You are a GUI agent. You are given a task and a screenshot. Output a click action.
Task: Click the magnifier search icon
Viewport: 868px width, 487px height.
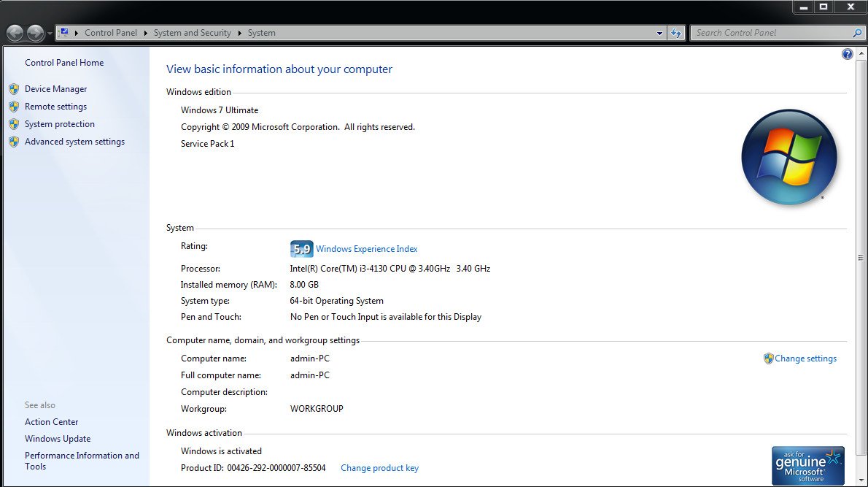pyautogui.click(x=858, y=34)
